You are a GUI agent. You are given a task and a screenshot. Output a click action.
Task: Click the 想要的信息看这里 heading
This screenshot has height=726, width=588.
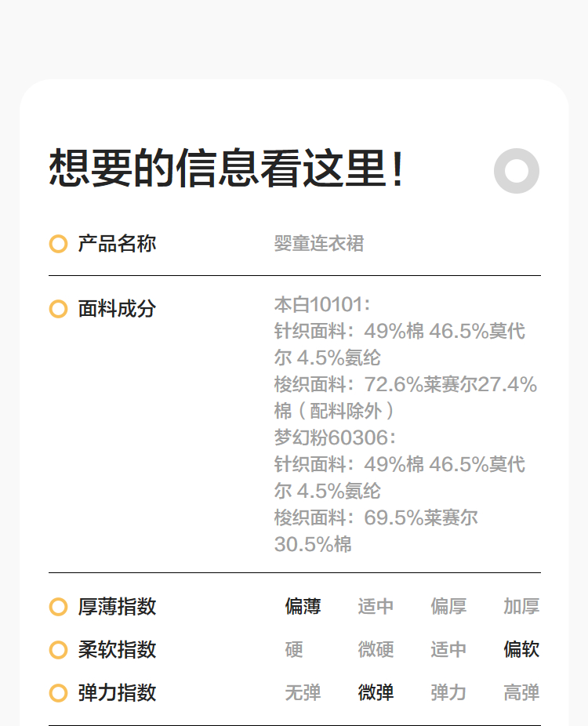pyautogui.click(x=227, y=169)
